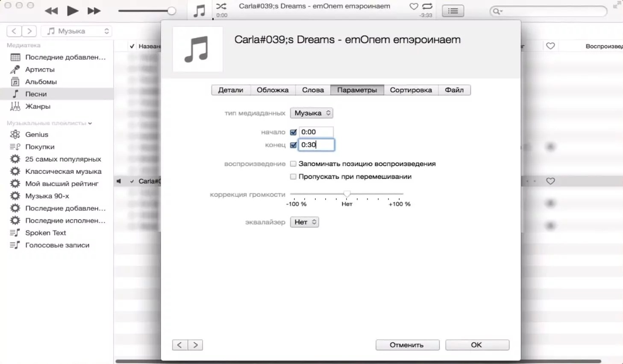The height and width of the screenshot is (364, 623).
Task: Click the volume slider knob
Action: pyautogui.click(x=171, y=11)
